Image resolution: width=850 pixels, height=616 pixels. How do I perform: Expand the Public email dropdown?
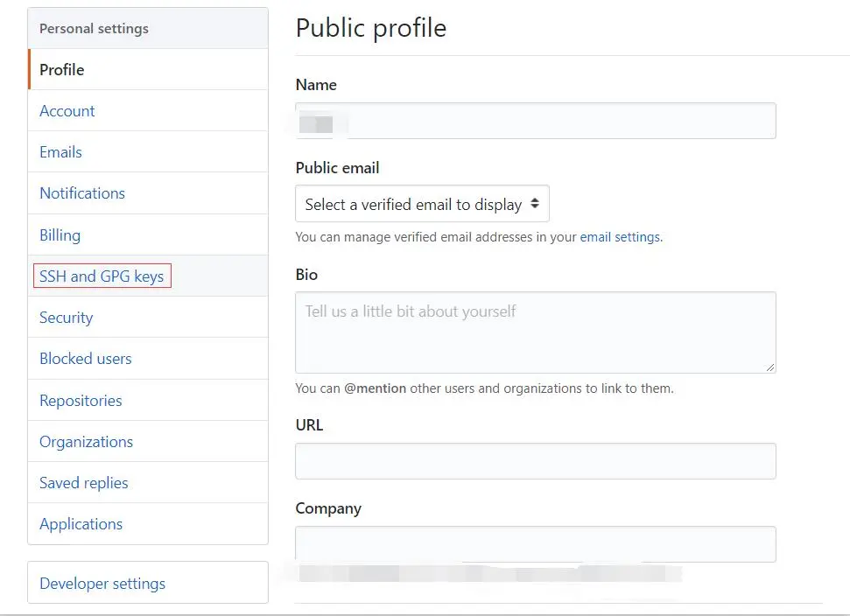[422, 205]
